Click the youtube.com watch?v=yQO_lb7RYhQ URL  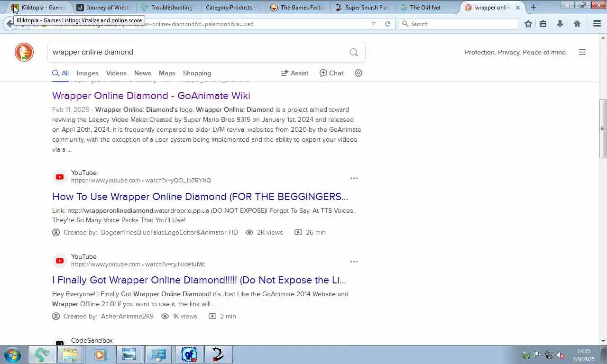coord(141,181)
